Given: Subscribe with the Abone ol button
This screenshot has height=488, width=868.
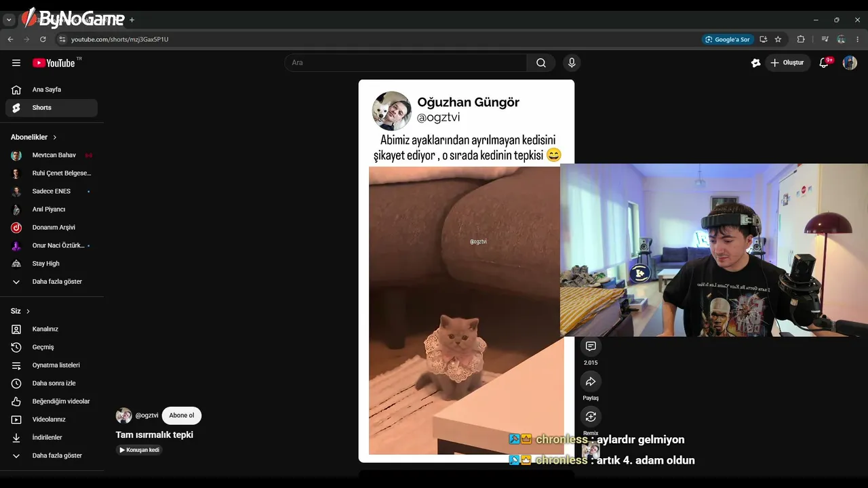Looking at the screenshot, I should [182, 415].
